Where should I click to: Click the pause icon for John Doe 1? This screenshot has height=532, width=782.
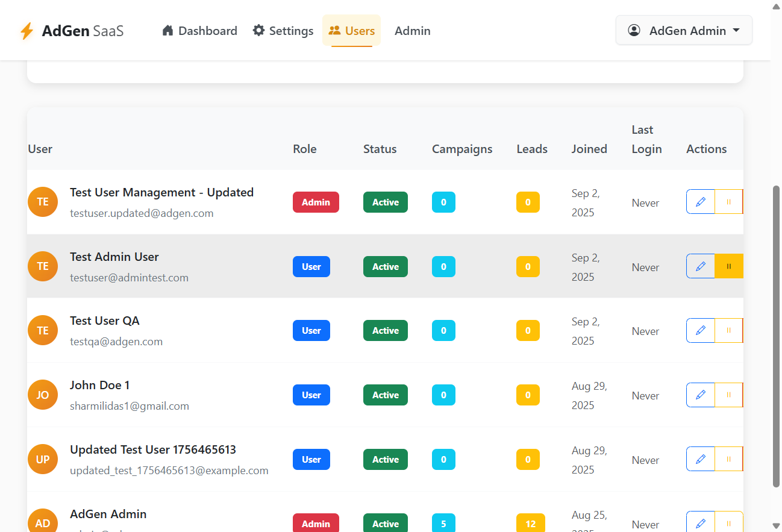coord(729,395)
